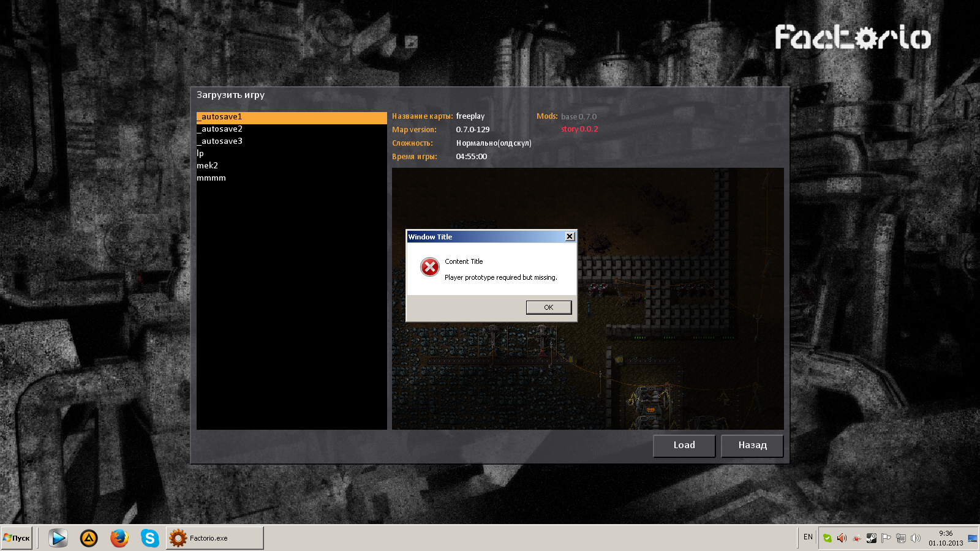Close the Window Title error dialog
The width and height of the screenshot is (980, 551).
570,236
